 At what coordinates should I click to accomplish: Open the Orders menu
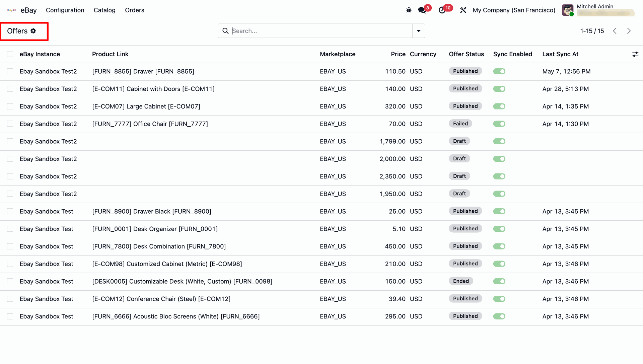tap(135, 10)
